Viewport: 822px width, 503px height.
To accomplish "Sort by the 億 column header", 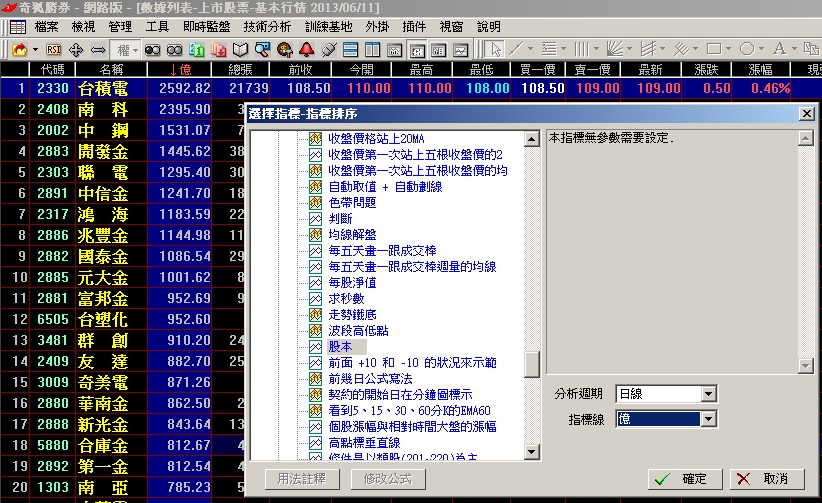I will pos(179,69).
